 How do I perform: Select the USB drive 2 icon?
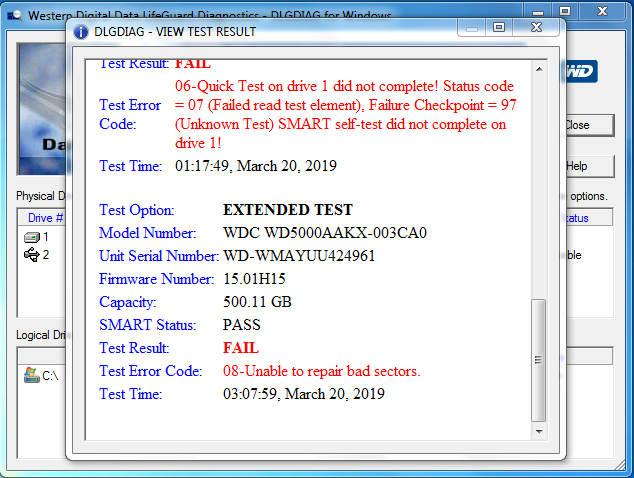(32, 255)
